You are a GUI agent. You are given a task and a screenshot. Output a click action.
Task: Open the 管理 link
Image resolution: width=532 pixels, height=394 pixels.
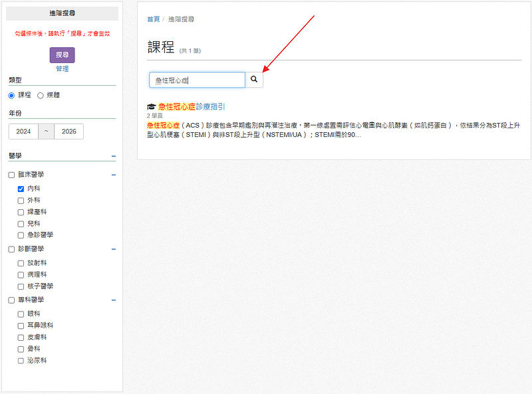click(x=62, y=69)
